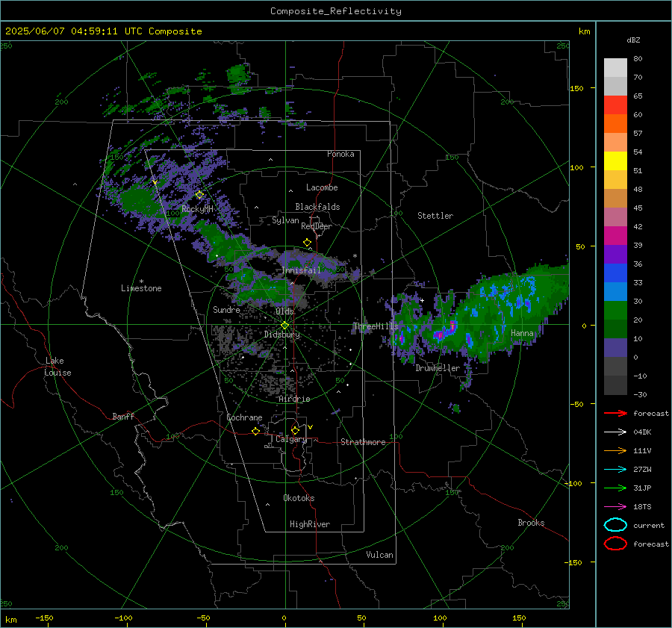Image resolution: width=672 pixels, height=628 pixels.
Task: Click the orange 111V arrow in legend
Action: (615, 450)
